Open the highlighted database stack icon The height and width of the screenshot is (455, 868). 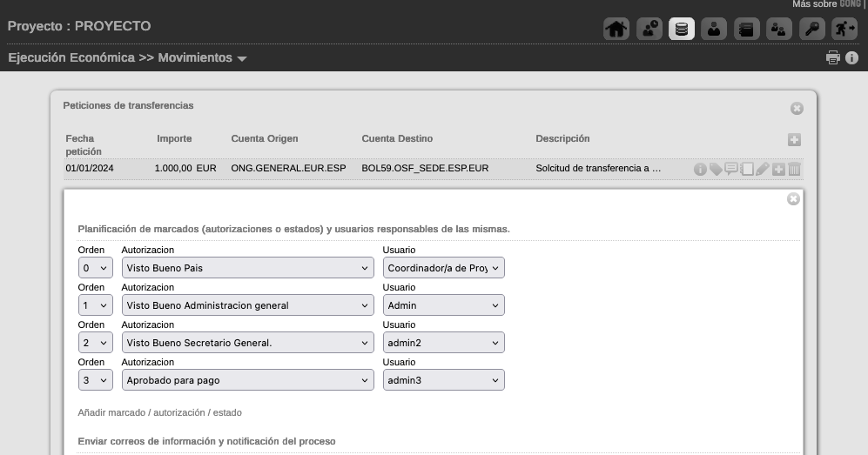[682, 29]
